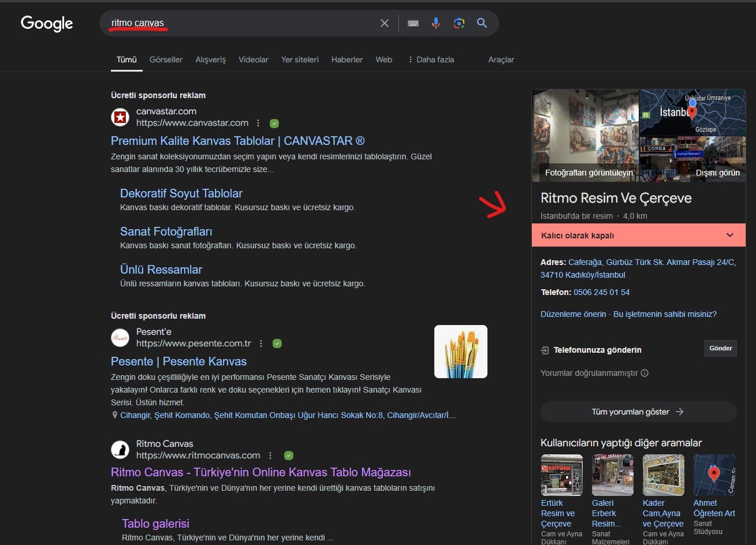Open Google Lens image search icon
Screen dimensions: 756x545
[x=459, y=23]
